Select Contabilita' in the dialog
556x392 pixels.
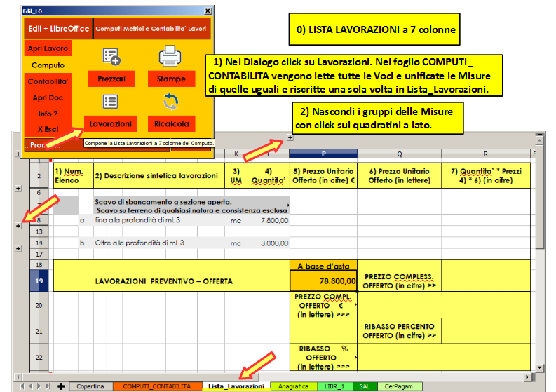pos(48,81)
